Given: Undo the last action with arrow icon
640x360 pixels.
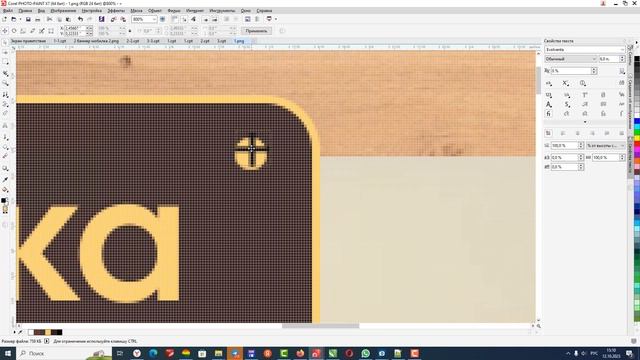Looking at the screenshot, I should pos(80,19).
